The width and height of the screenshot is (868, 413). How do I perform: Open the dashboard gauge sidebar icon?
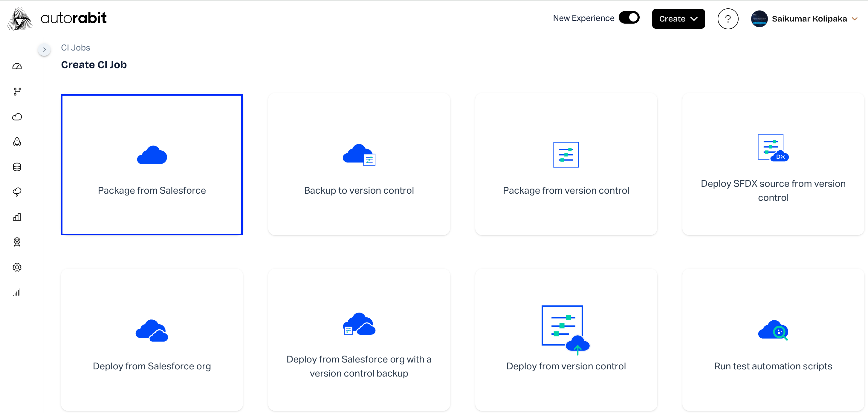click(17, 66)
